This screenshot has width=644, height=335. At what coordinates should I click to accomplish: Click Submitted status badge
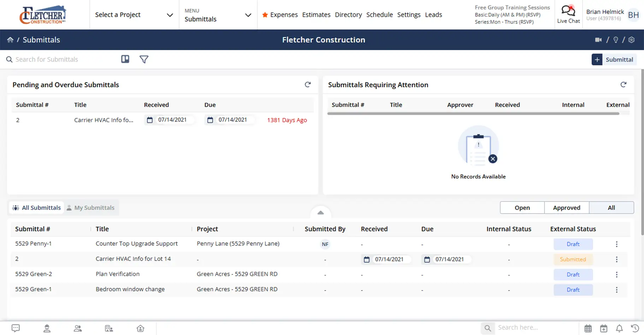[573, 259]
